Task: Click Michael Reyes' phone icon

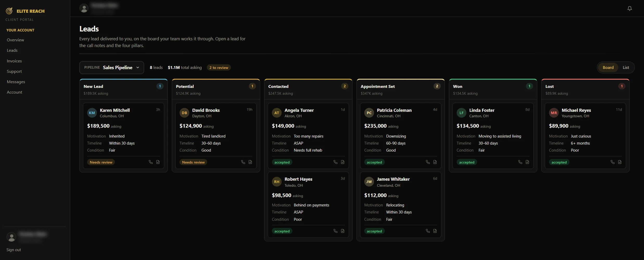Action: tap(613, 162)
